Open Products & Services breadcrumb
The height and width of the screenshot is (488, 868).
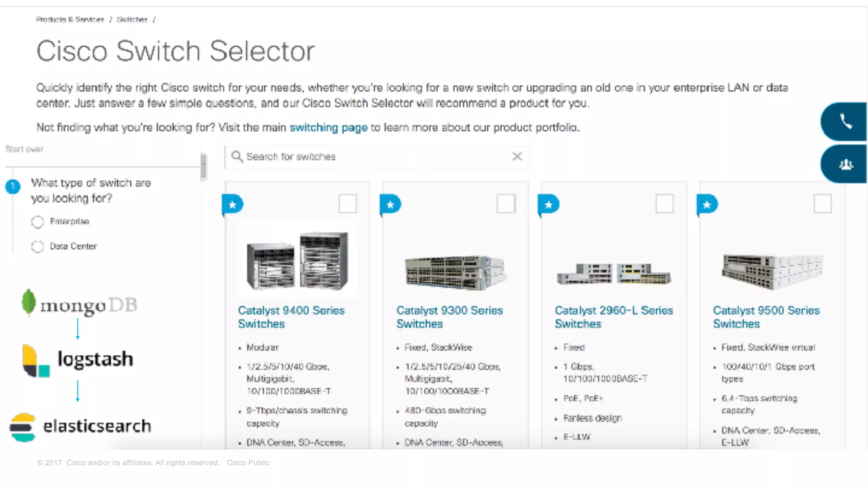pos(70,19)
